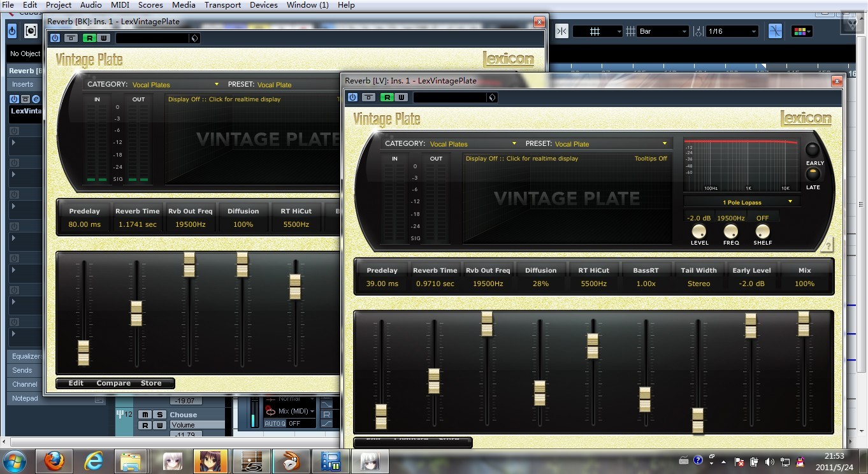Open the Transport menu
Image resolution: width=868 pixels, height=474 pixels.
point(222,5)
